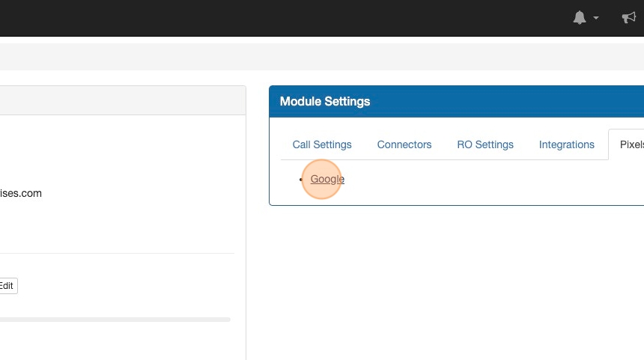Click the left panel's gray header strip

120,100
